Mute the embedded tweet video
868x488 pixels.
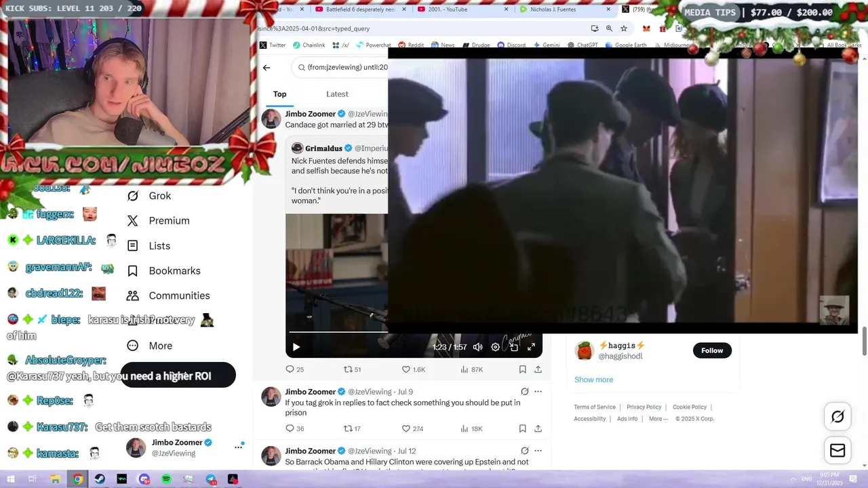point(478,347)
